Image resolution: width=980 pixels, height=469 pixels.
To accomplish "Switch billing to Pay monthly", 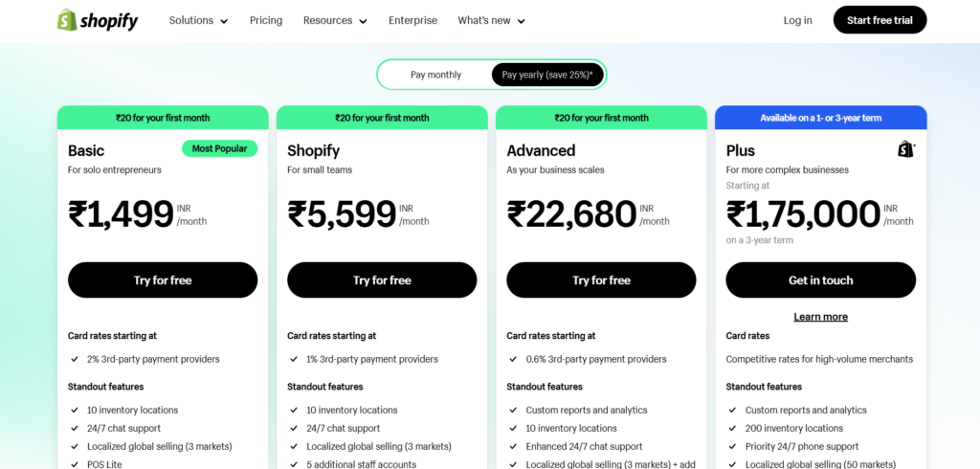I will tap(435, 75).
